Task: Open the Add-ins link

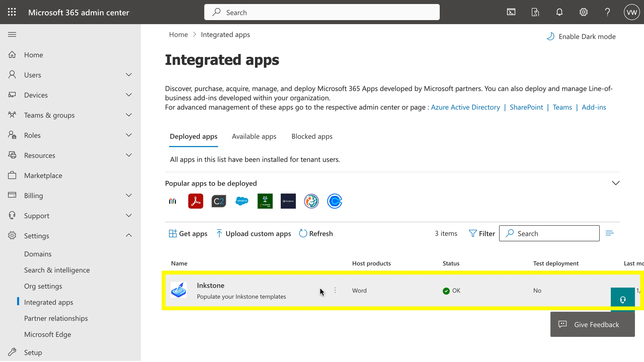Action: (594, 107)
